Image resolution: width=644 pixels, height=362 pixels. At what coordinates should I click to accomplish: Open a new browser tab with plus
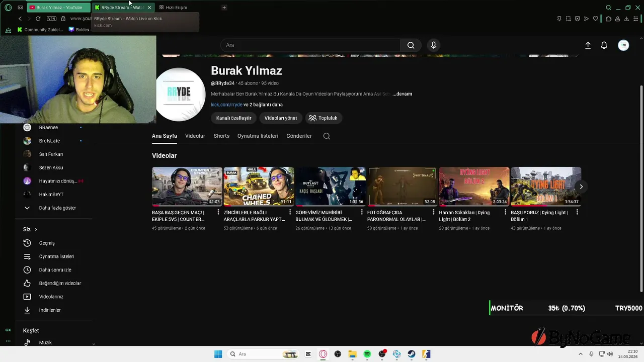click(224, 8)
